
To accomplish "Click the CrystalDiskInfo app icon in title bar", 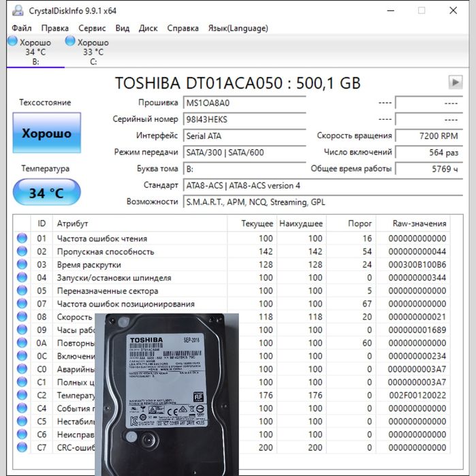I will click(18, 11).
